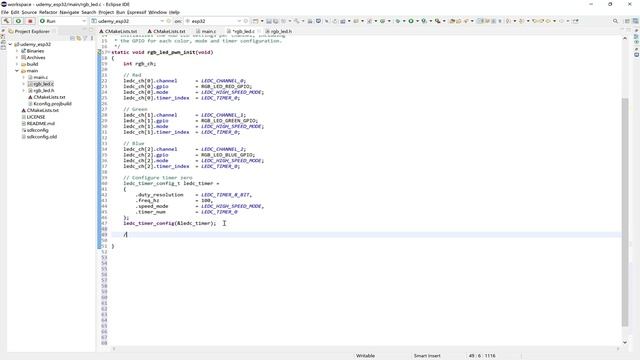The height and width of the screenshot is (360, 640).
Task: Select the LICENSE file in tree
Action: point(33,117)
